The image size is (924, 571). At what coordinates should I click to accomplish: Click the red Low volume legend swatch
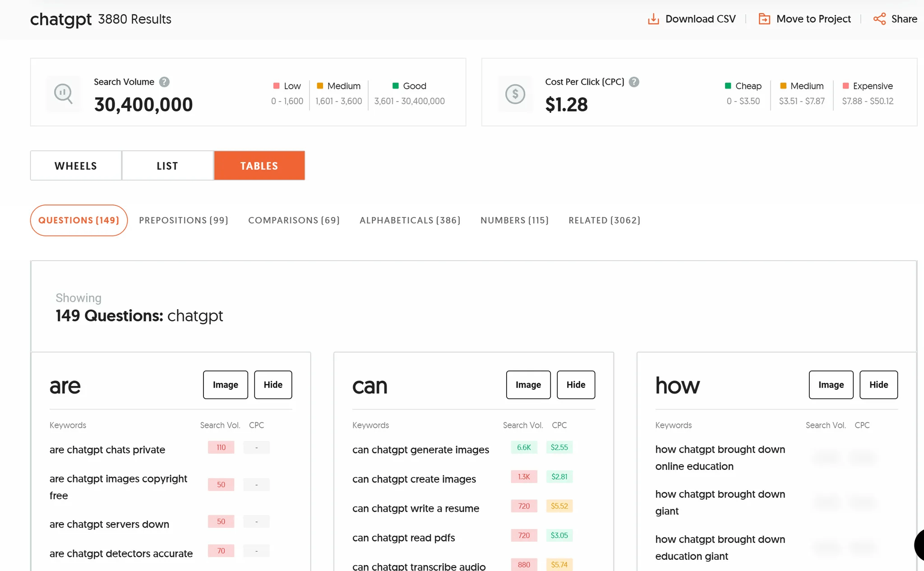(277, 86)
